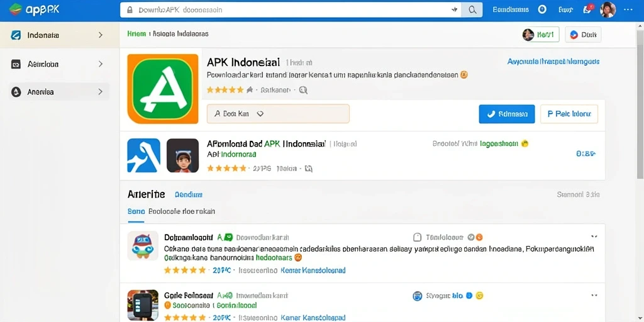The image size is (644, 322).
Task: Click the 'Kemar Kanstolesnad' link in Dobnamlogoid row
Action: pos(313,270)
